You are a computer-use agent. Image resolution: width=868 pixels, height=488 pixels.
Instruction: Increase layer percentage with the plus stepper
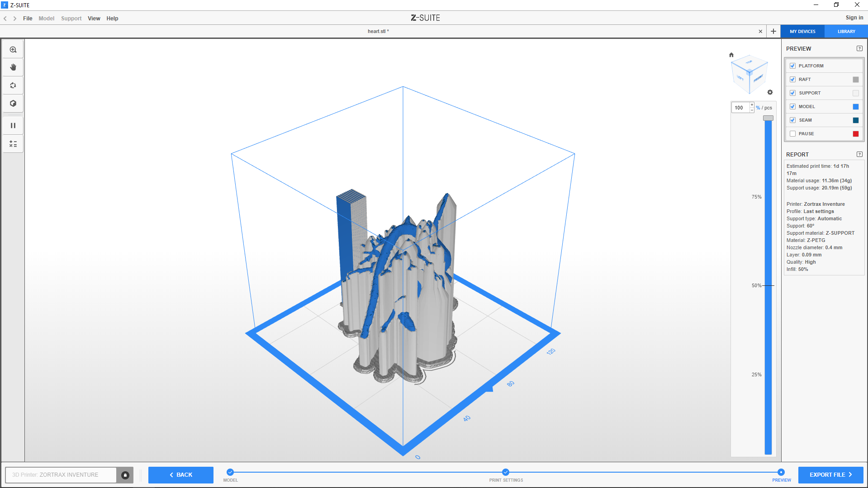[x=752, y=105]
